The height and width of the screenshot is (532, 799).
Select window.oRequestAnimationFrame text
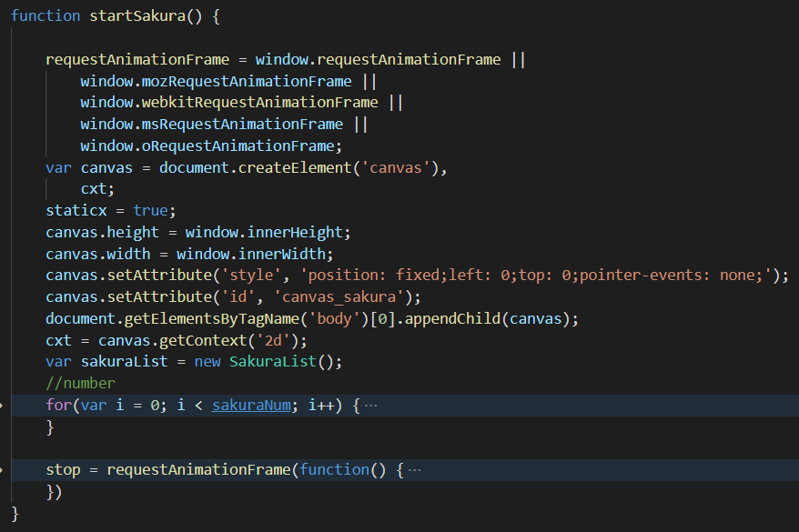tap(207, 146)
